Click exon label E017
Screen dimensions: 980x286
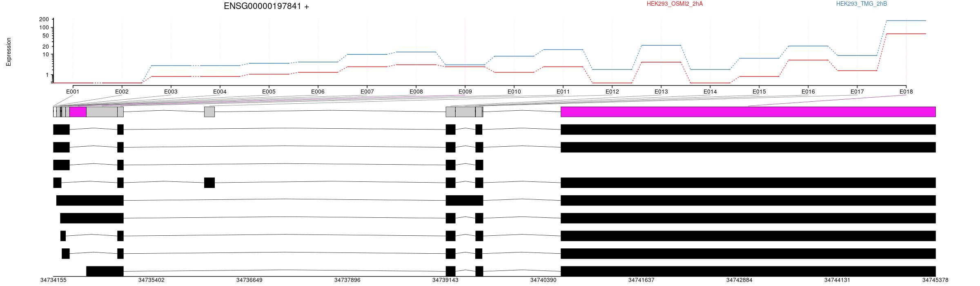click(x=857, y=92)
